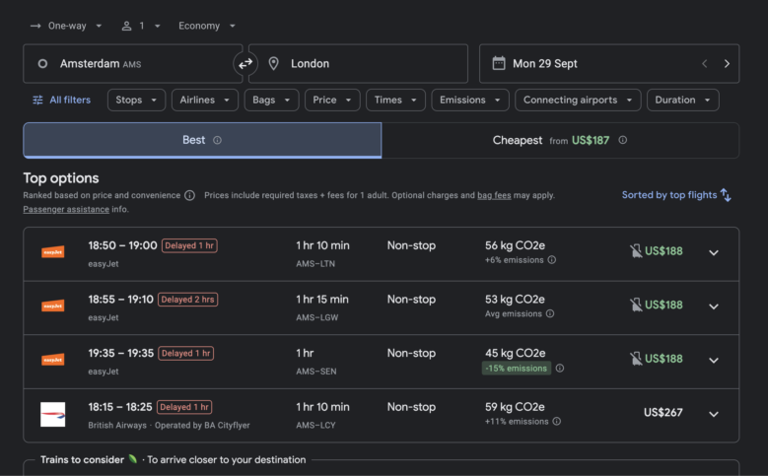Click the info icon beside Cheapest price

click(x=623, y=141)
